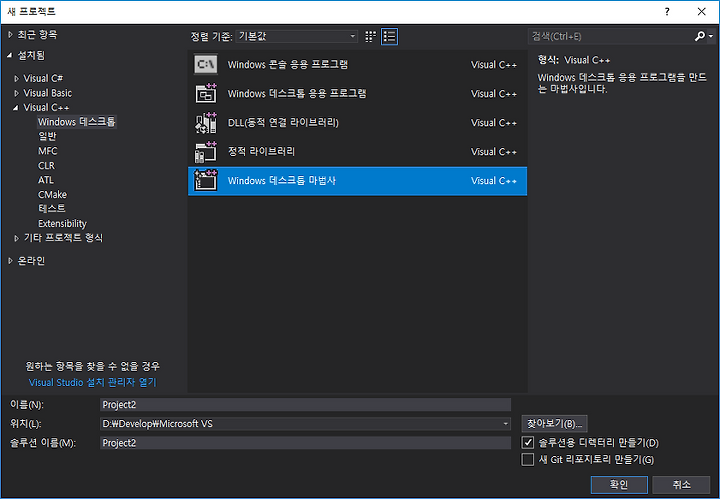The height and width of the screenshot is (499, 720).
Task: Click the 찾아보기(B)... browse button
Action: tap(554, 424)
